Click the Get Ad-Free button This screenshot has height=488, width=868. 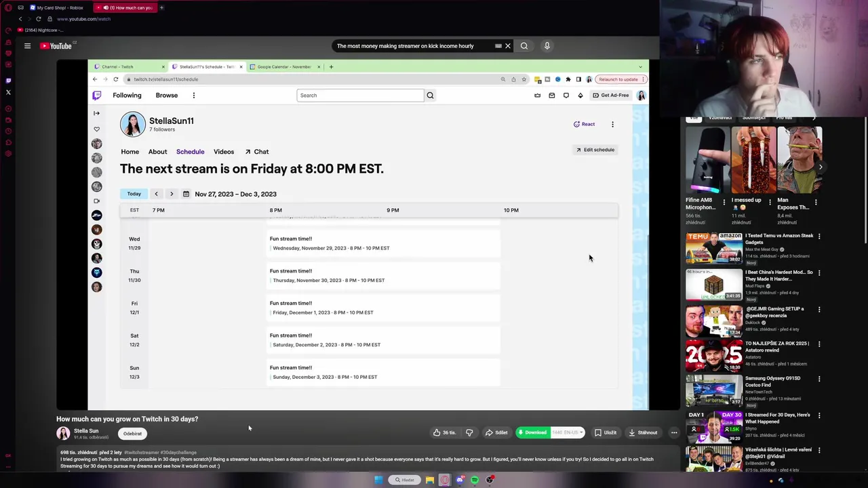(611, 96)
